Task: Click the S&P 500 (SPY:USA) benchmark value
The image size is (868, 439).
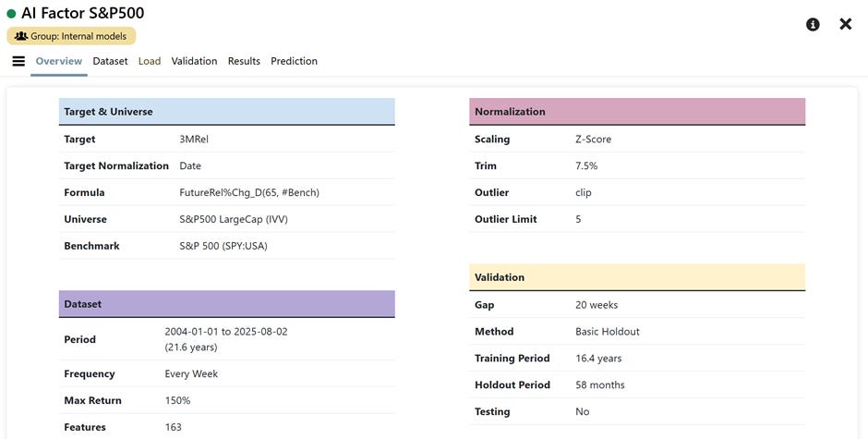Action: pyautogui.click(x=223, y=246)
